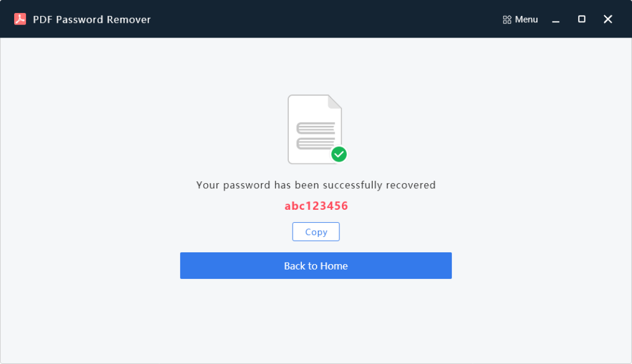Maximize the application window

click(x=581, y=19)
